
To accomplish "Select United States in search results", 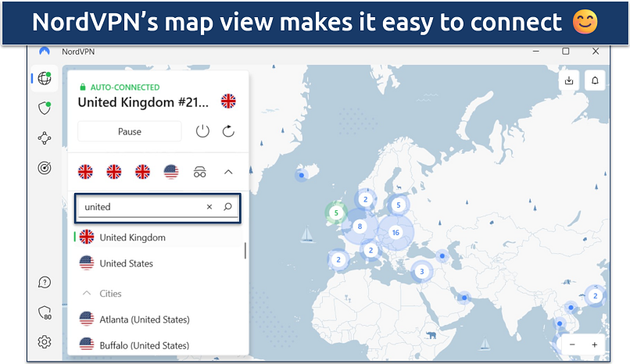I will pos(159,263).
